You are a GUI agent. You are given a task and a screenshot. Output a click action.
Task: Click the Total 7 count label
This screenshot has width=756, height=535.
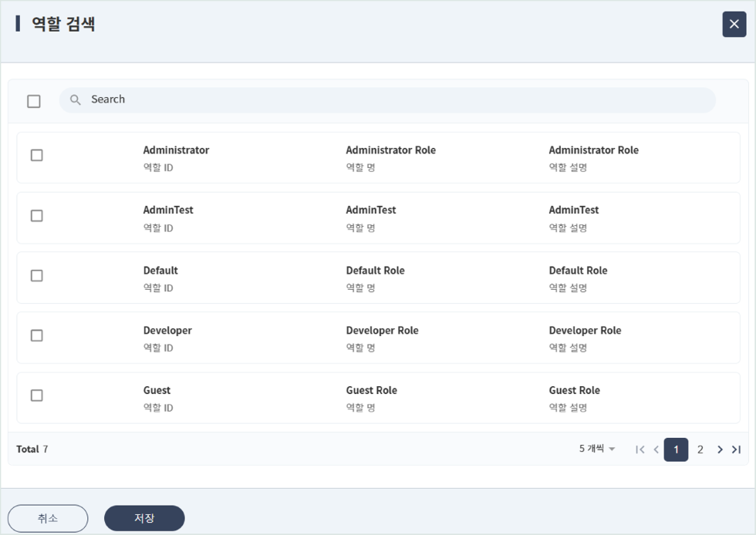coord(32,449)
